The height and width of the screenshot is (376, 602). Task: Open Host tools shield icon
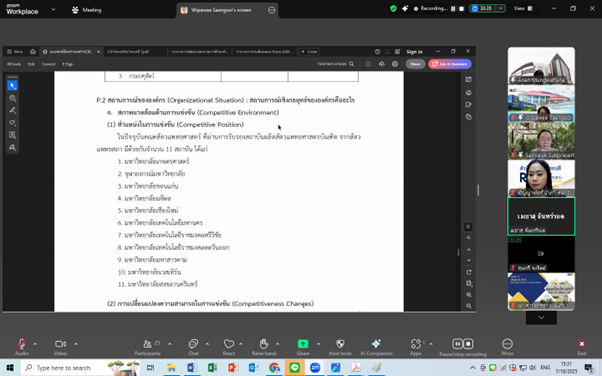click(340, 344)
